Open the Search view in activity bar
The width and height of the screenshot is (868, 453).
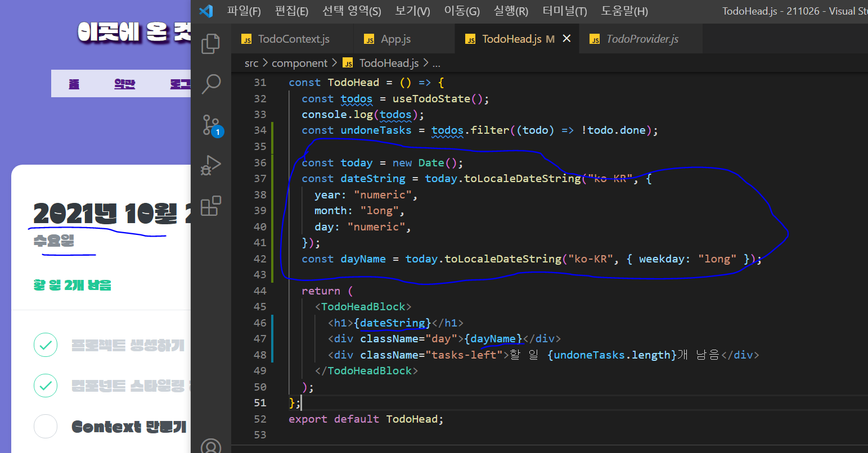click(x=211, y=84)
